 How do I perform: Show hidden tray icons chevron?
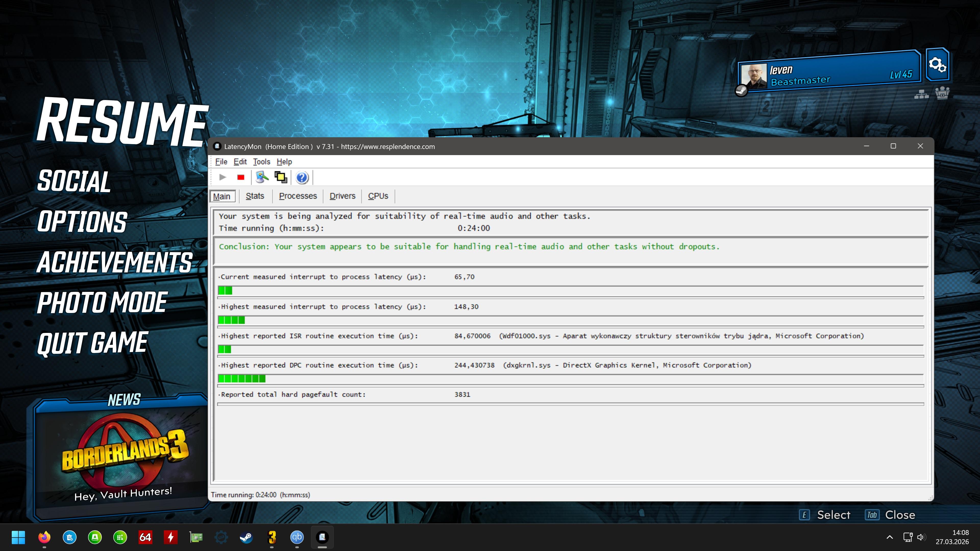pyautogui.click(x=889, y=537)
